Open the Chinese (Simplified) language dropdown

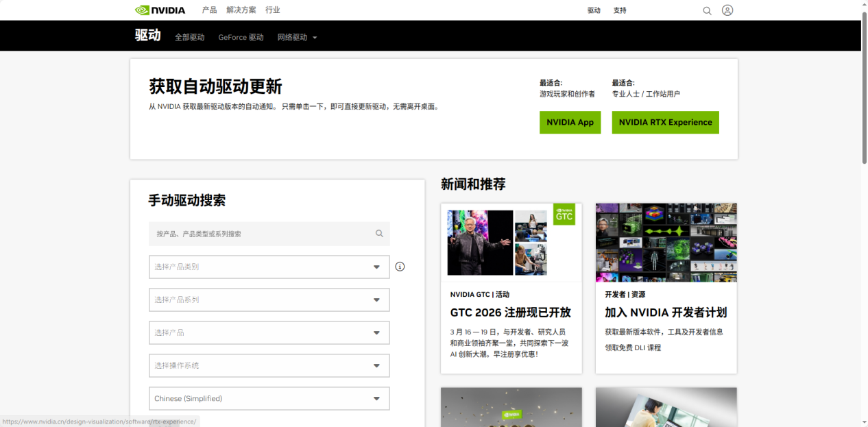click(269, 398)
